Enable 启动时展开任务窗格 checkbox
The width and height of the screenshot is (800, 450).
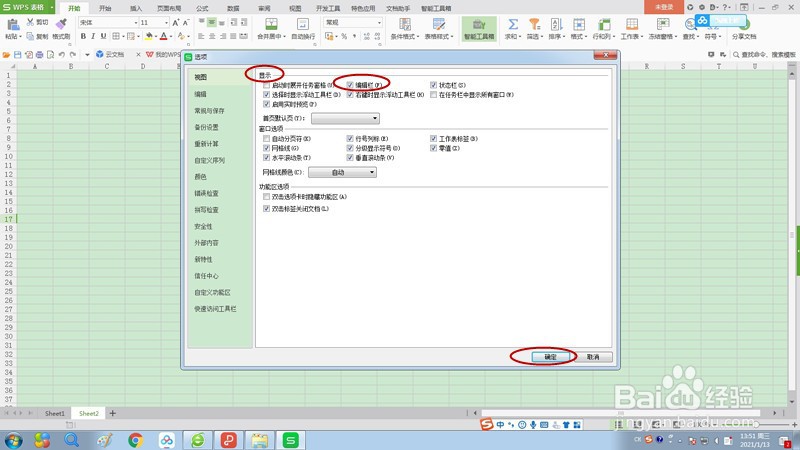coord(266,85)
